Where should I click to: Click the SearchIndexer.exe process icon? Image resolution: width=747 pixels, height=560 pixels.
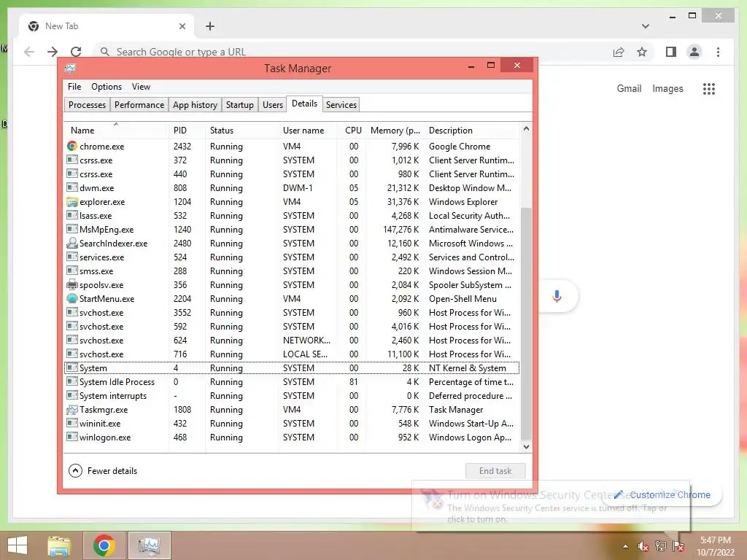(72, 243)
